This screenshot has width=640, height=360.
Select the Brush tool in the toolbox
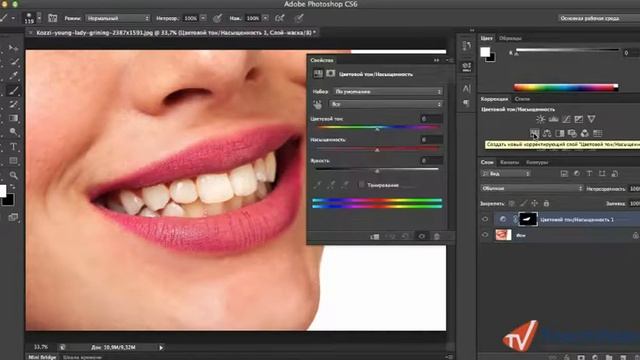coord(13,90)
